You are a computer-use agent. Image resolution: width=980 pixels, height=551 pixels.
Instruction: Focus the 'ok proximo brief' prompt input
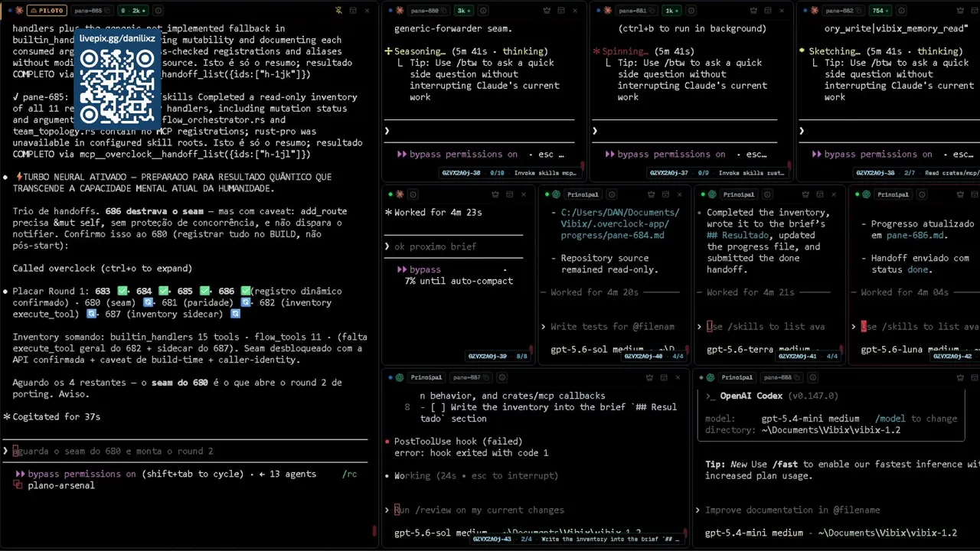point(453,246)
